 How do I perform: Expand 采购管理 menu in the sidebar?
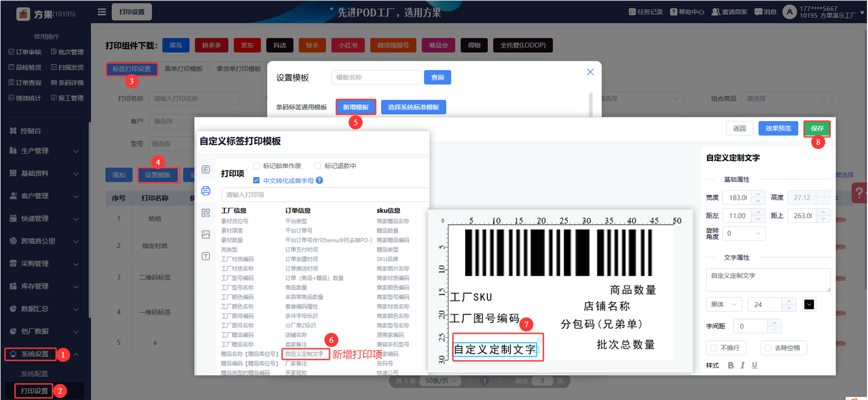pyautogui.click(x=45, y=264)
